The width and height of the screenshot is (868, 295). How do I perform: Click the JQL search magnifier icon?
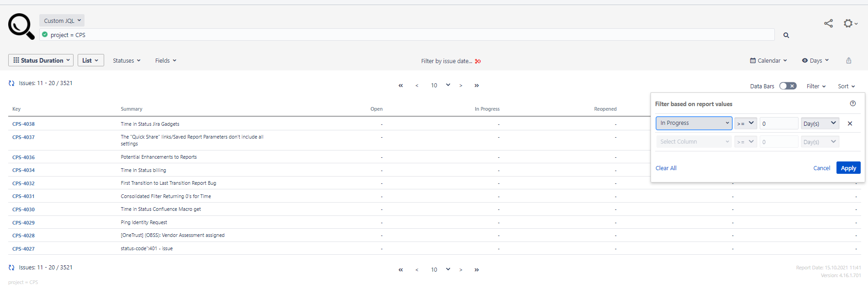[x=786, y=35]
